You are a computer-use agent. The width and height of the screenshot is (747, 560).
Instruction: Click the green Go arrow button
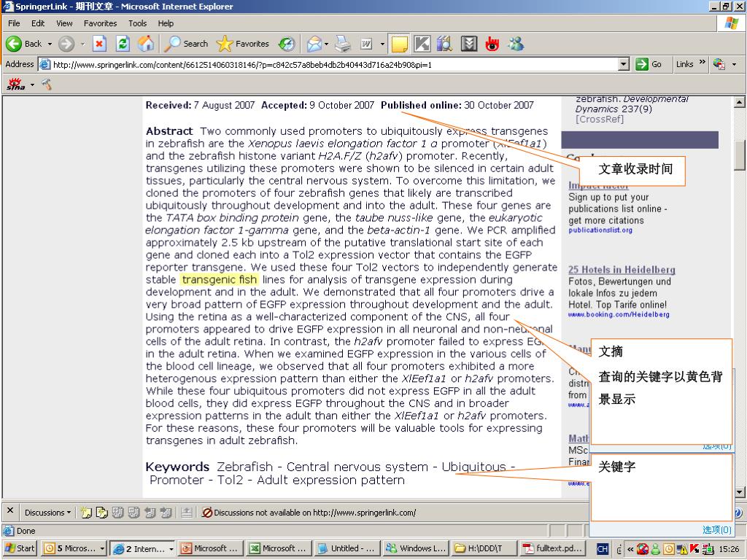(x=649, y=64)
